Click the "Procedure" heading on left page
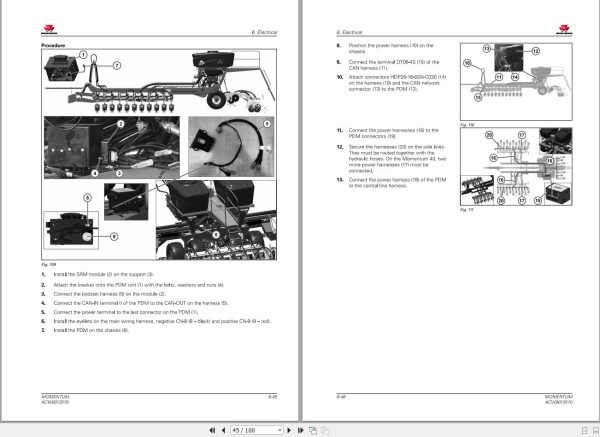Viewport: 600px width, 437px height. click(53, 45)
